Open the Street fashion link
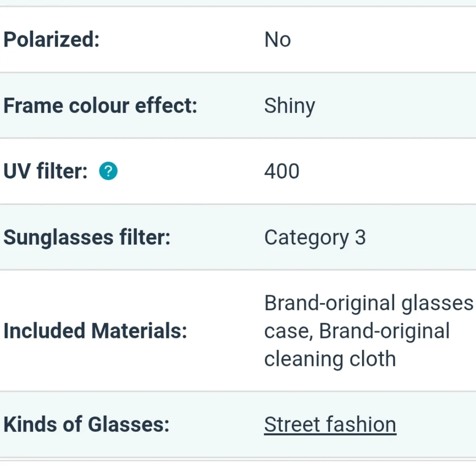476x476 pixels. [330, 424]
